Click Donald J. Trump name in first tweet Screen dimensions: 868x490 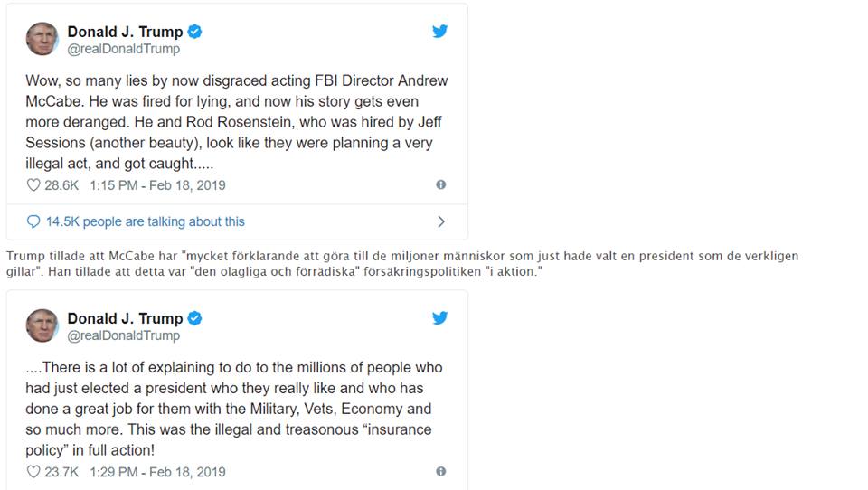(x=125, y=32)
